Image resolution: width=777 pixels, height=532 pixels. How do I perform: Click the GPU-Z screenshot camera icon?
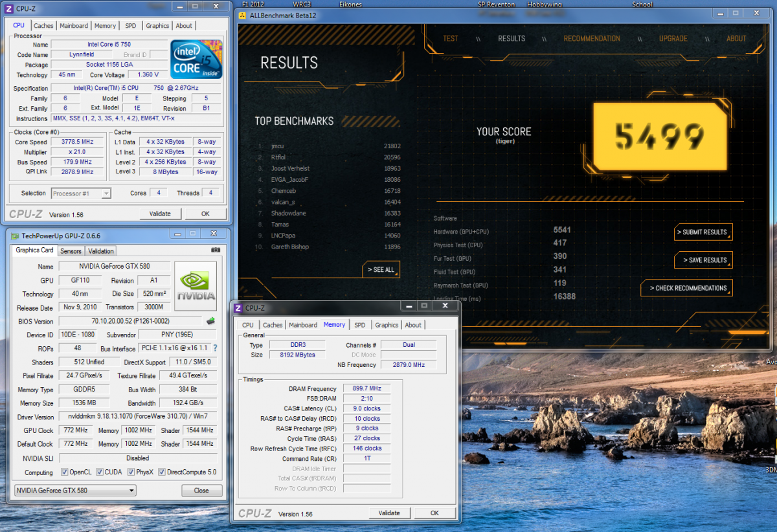click(x=216, y=250)
